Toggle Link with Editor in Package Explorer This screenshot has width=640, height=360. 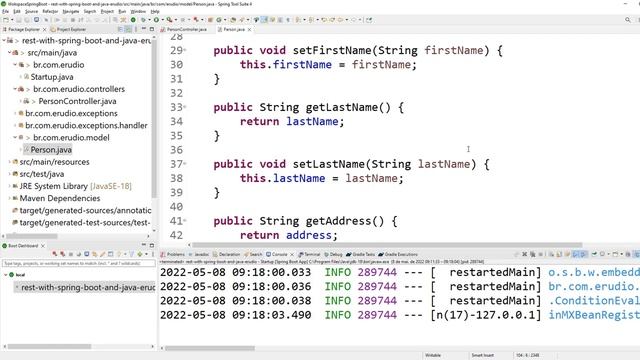click(x=128, y=29)
